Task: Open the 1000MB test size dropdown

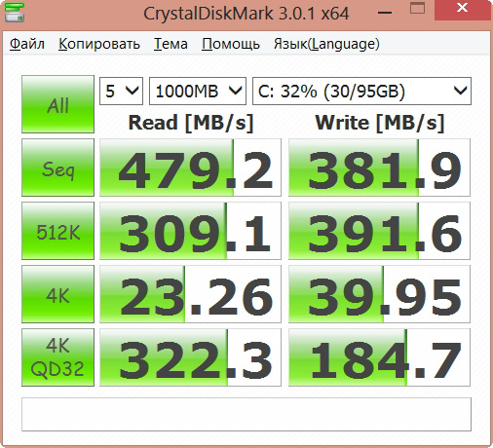Action: tap(198, 91)
